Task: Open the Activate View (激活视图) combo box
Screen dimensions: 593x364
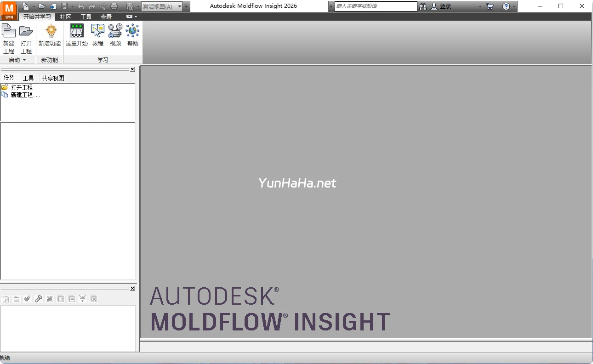Action: [162, 6]
